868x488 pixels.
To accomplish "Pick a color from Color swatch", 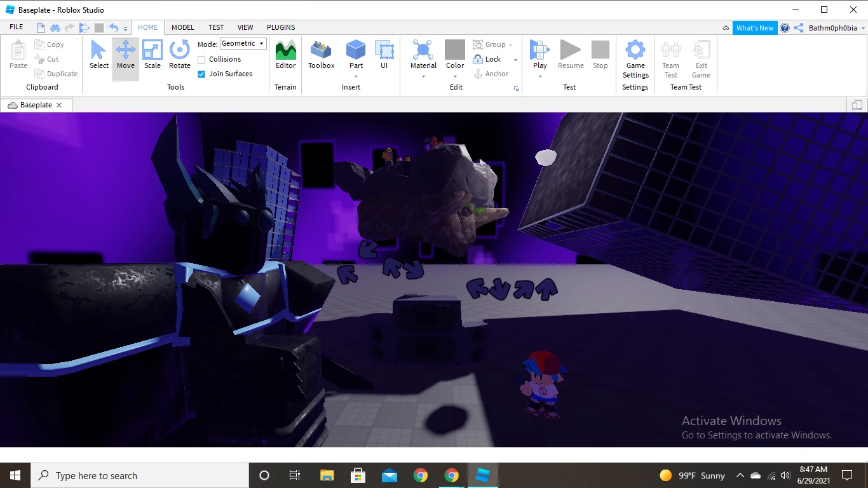I will (455, 50).
